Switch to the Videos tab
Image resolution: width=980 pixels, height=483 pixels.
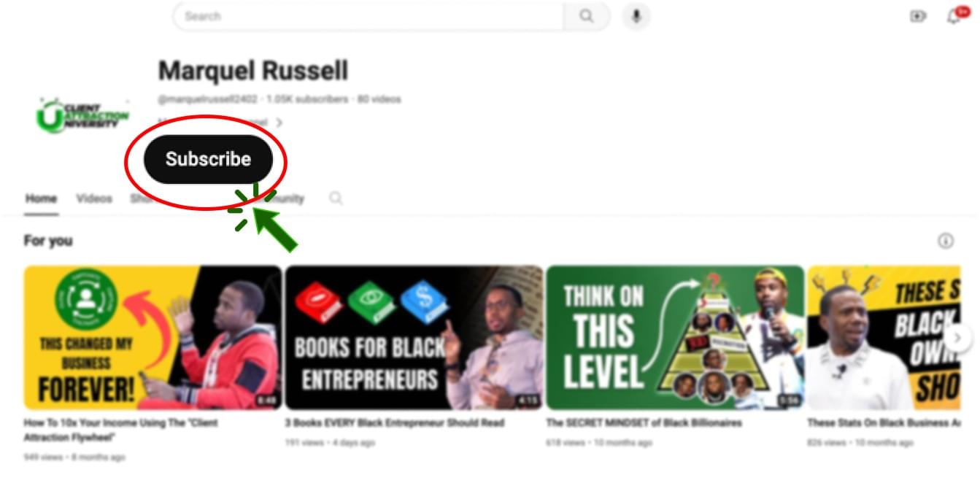(x=95, y=198)
